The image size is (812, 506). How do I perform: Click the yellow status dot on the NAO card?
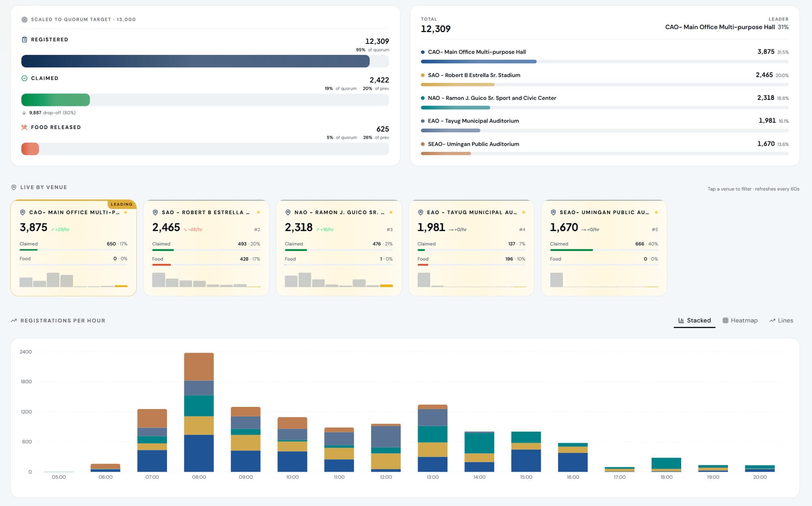click(391, 212)
